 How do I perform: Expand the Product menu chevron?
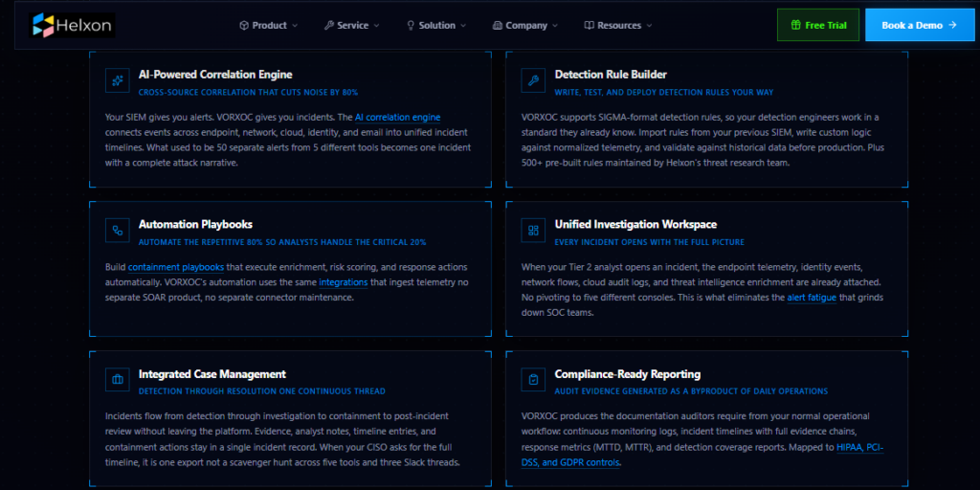pyautogui.click(x=295, y=26)
